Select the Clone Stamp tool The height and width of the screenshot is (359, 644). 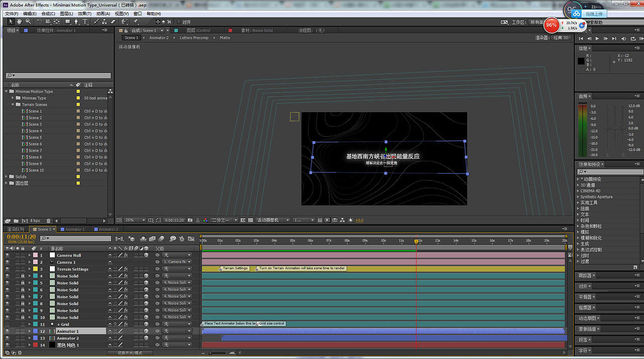(105, 22)
